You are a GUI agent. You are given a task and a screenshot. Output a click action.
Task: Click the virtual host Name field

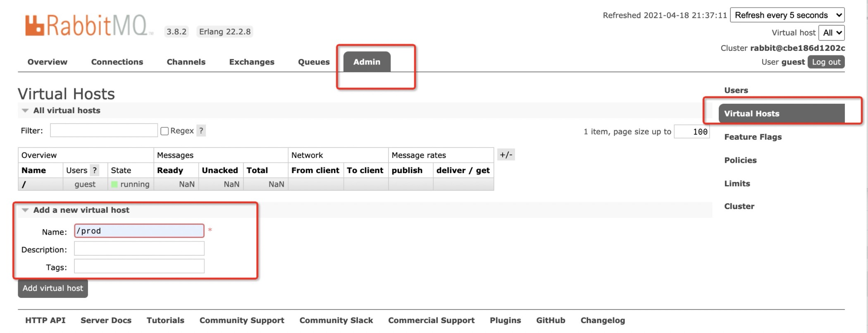click(x=139, y=231)
